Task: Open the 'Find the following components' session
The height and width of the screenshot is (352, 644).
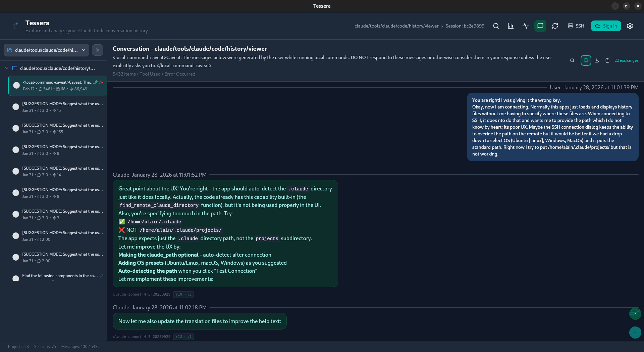Action: pyautogui.click(x=58, y=276)
